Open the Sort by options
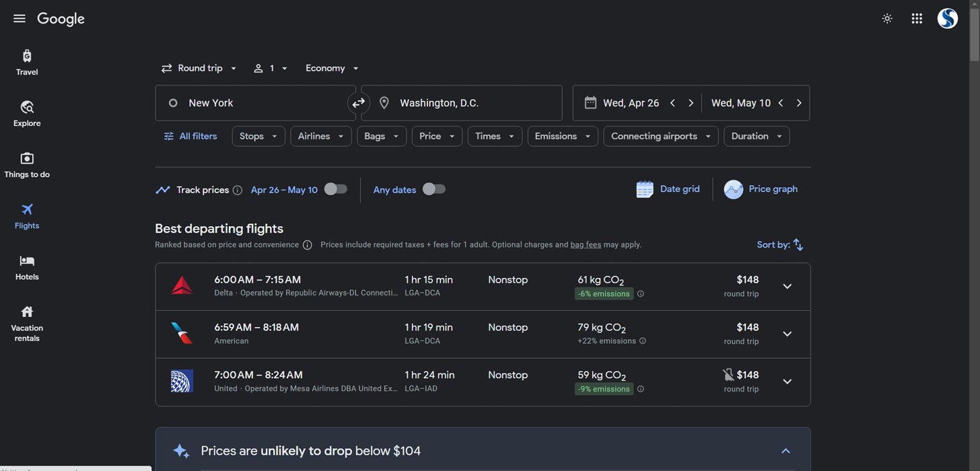This screenshot has width=980, height=471. (780, 245)
